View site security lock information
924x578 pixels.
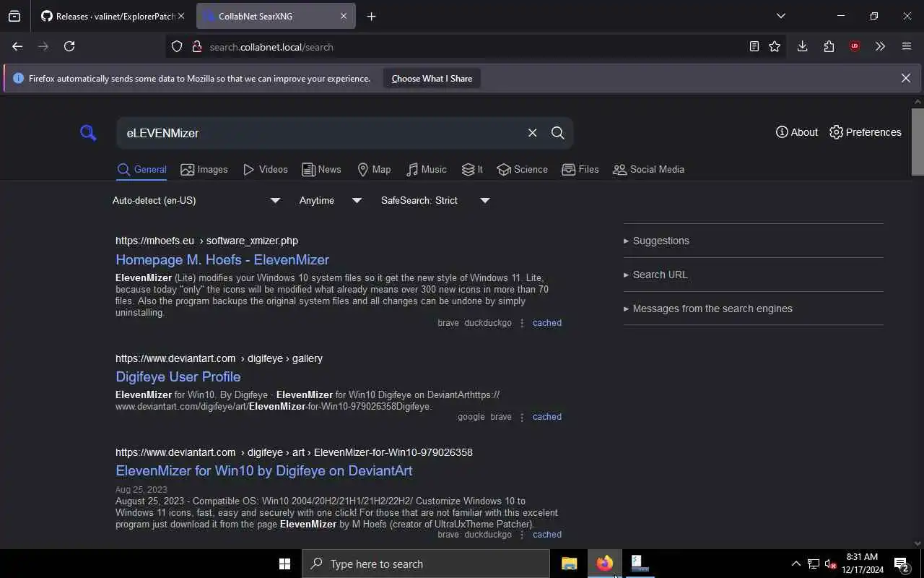point(196,47)
